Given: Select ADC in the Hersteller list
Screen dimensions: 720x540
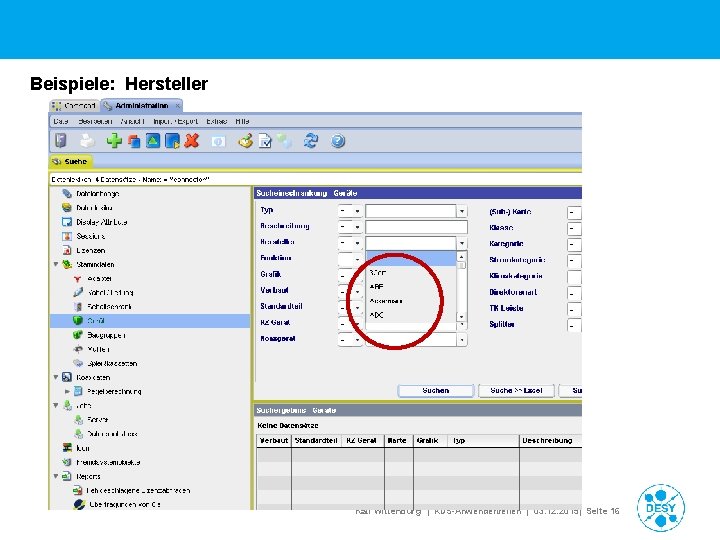Looking at the screenshot, I should (411, 315).
